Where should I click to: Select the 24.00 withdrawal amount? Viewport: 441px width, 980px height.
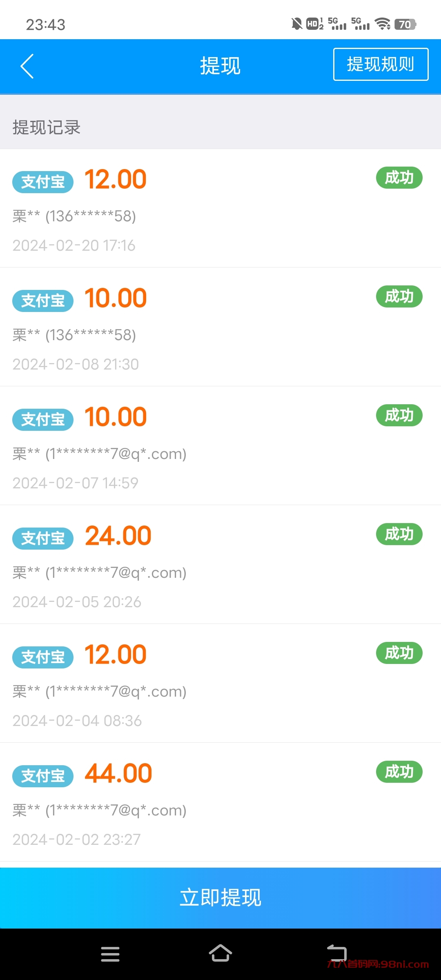pos(118,536)
